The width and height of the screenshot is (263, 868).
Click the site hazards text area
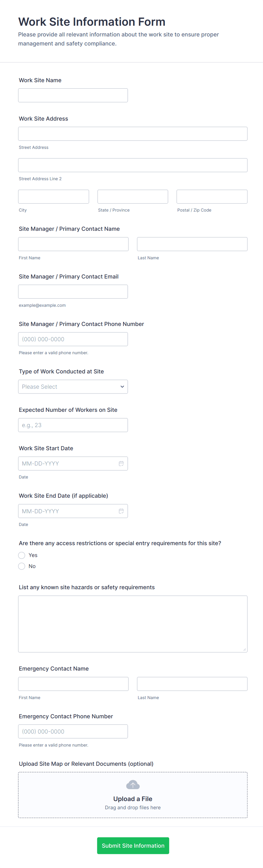133,624
